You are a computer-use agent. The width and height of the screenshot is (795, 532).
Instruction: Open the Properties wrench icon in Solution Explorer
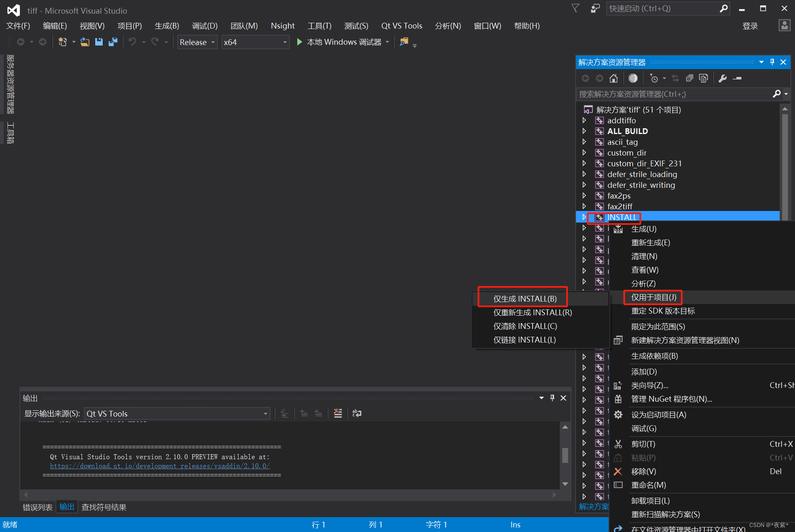coord(722,78)
